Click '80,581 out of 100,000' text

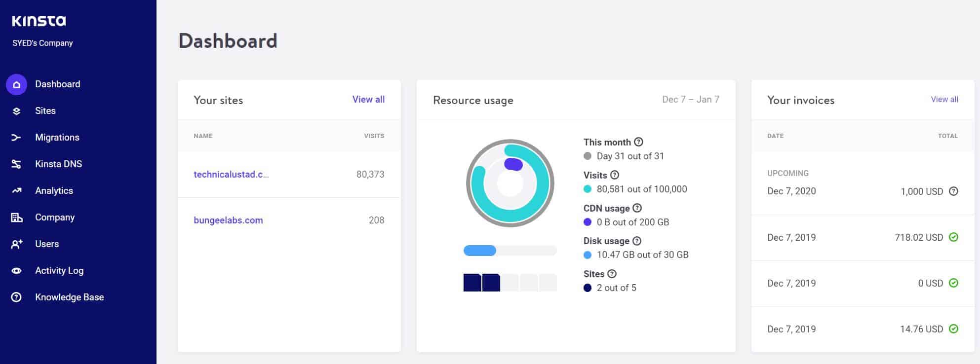642,189
